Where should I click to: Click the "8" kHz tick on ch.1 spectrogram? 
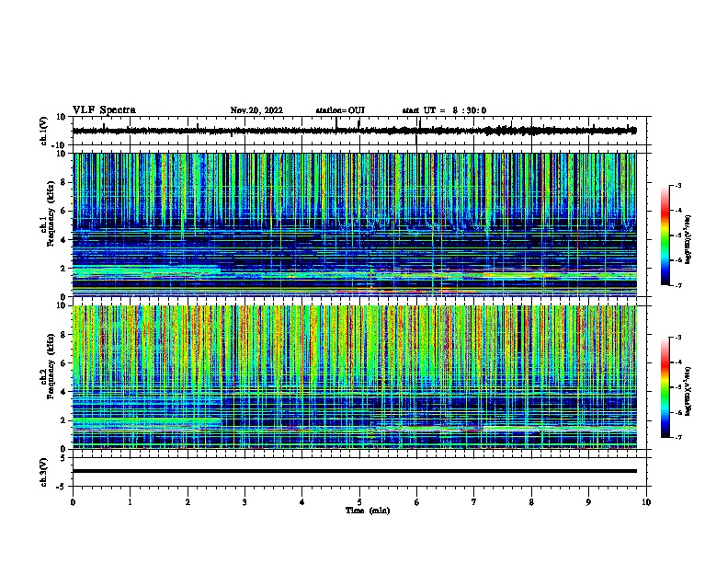(x=64, y=182)
